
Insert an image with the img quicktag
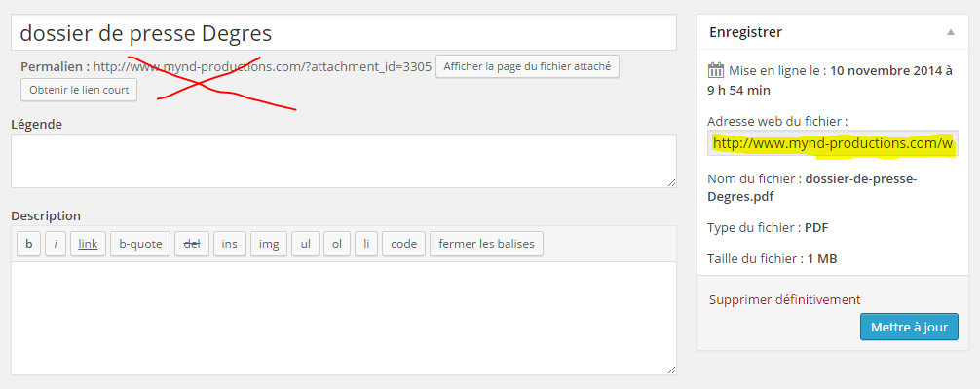click(269, 244)
